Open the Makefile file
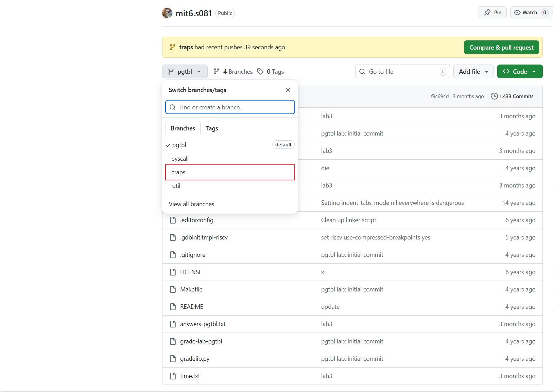 (191, 289)
